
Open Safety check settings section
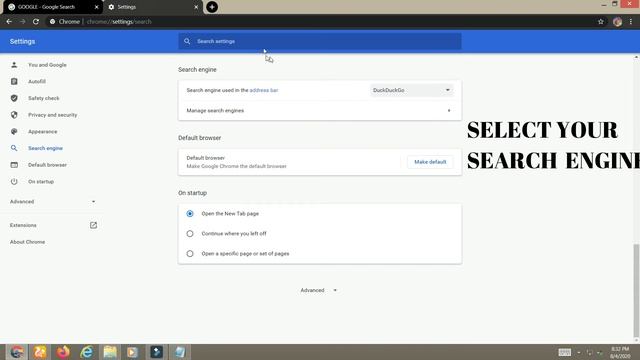(44, 98)
